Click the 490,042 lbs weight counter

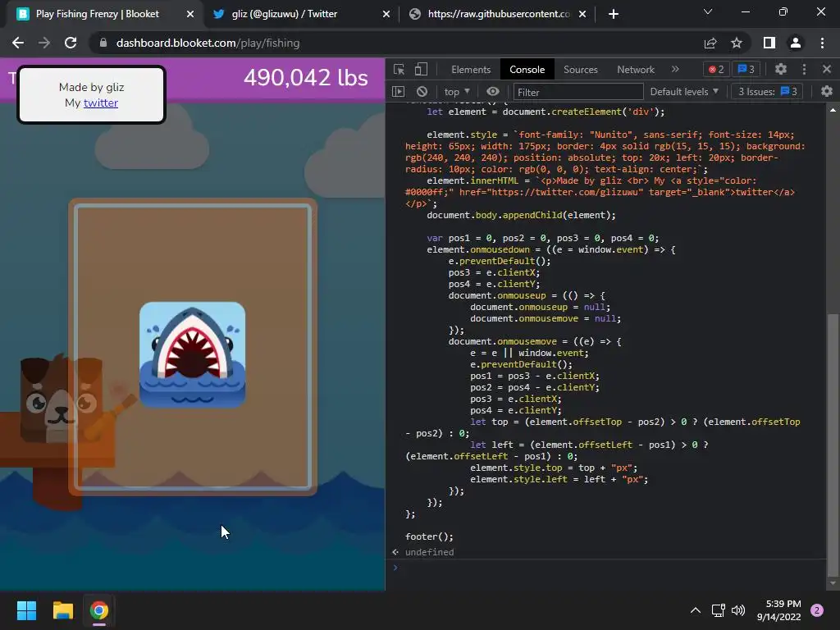click(x=306, y=78)
